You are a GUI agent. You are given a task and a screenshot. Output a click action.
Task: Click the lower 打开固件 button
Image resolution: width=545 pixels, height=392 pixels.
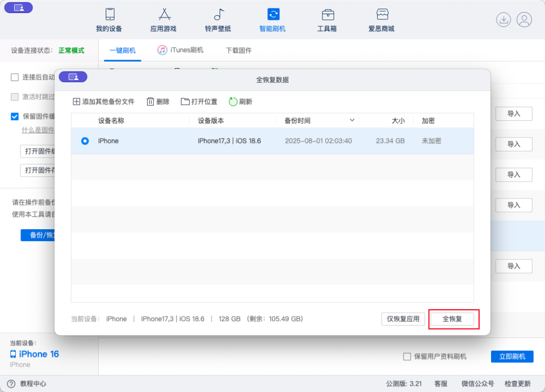tap(37, 171)
